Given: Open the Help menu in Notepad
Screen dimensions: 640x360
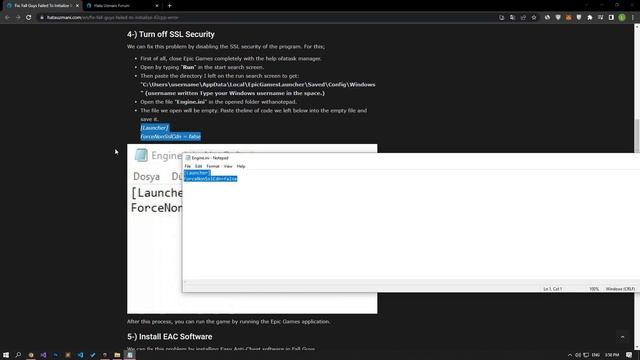Looking at the screenshot, I should pos(241,167).
